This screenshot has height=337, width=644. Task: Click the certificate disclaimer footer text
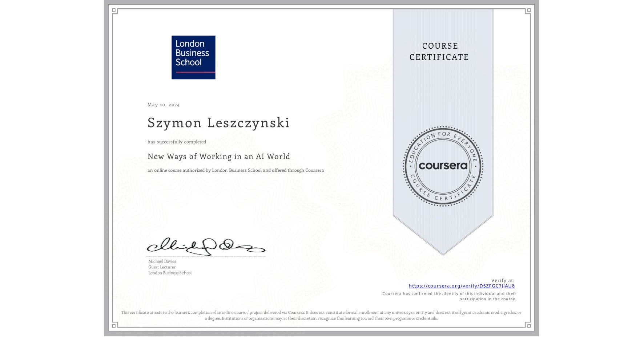(x=321, y=315)
